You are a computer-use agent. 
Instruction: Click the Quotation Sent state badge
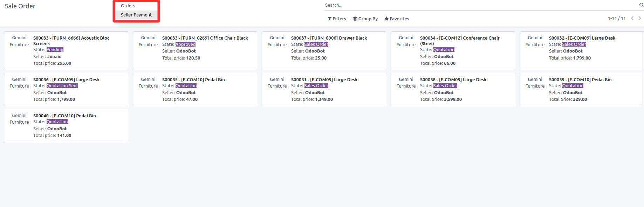click(x=62, y=86)
